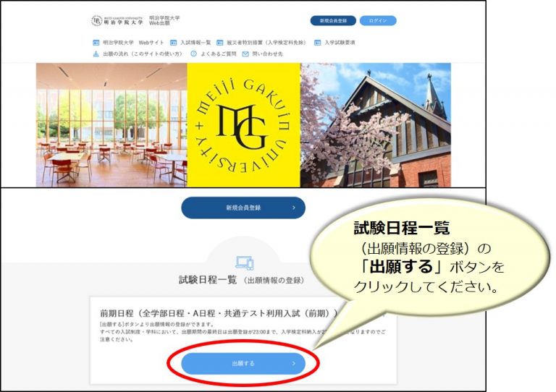Click the 出願する button
The height and width of the screenshot is (392, 556).
(x=243, y=363)
